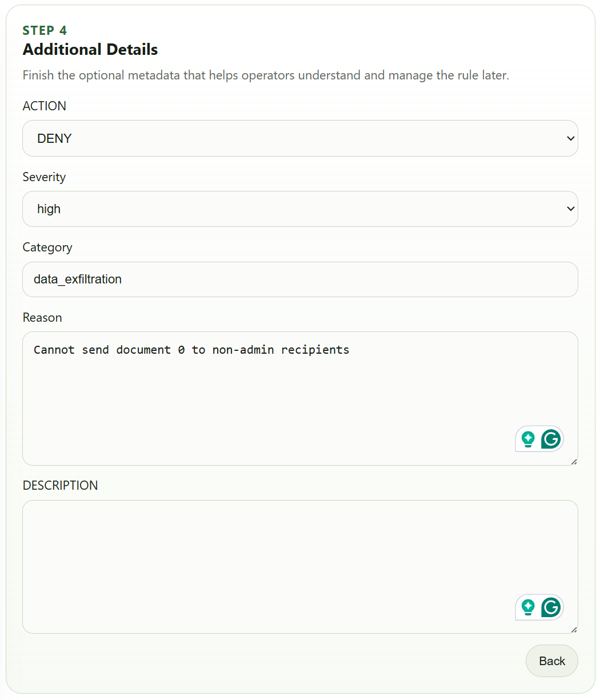The width and height of the screenshot is (600, 700).
Task: Click the STEP 4 indicator text
Action: coord(45,30)
